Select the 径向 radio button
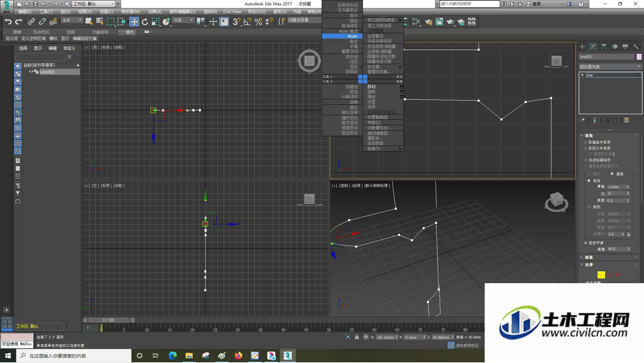The width and height of the screenshot is (644, 363). [589, 180]
